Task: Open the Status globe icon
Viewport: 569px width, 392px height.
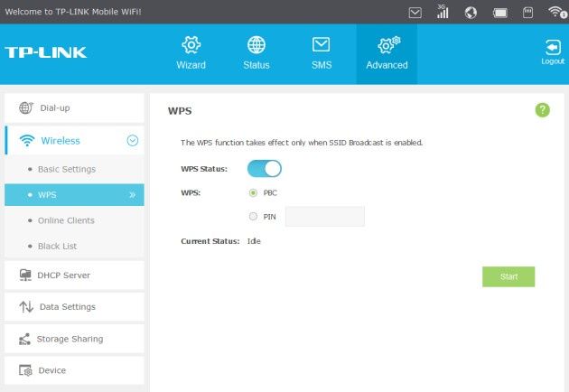Action: click(257, 45)
